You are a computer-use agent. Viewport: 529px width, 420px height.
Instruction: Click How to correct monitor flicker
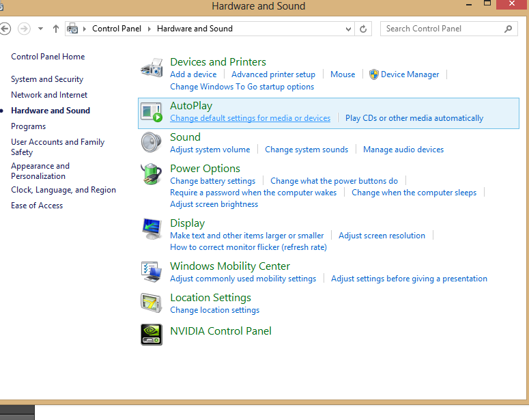pyautogui.click(x=248, y=247)
